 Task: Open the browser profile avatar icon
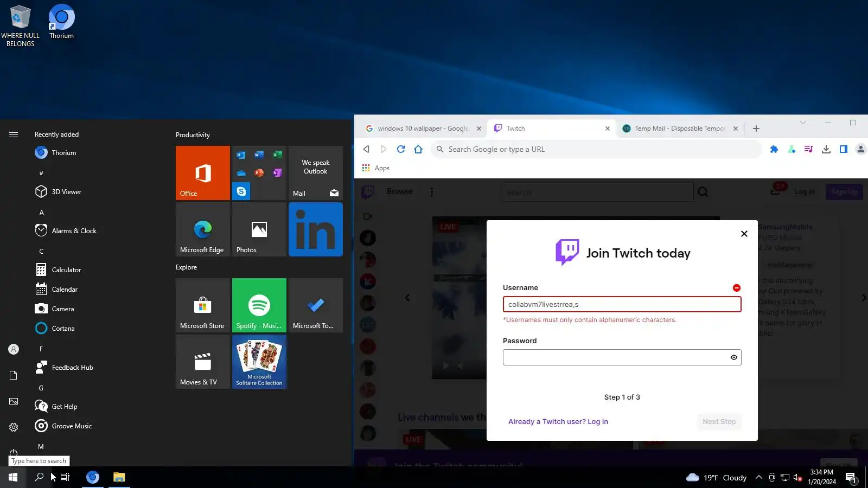pyautogui.click(x=860, y=149)
